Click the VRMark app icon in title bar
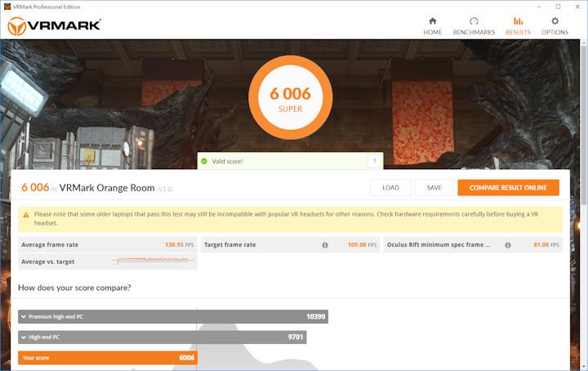This screenshot has width=588, height=371. pos(7,7)
